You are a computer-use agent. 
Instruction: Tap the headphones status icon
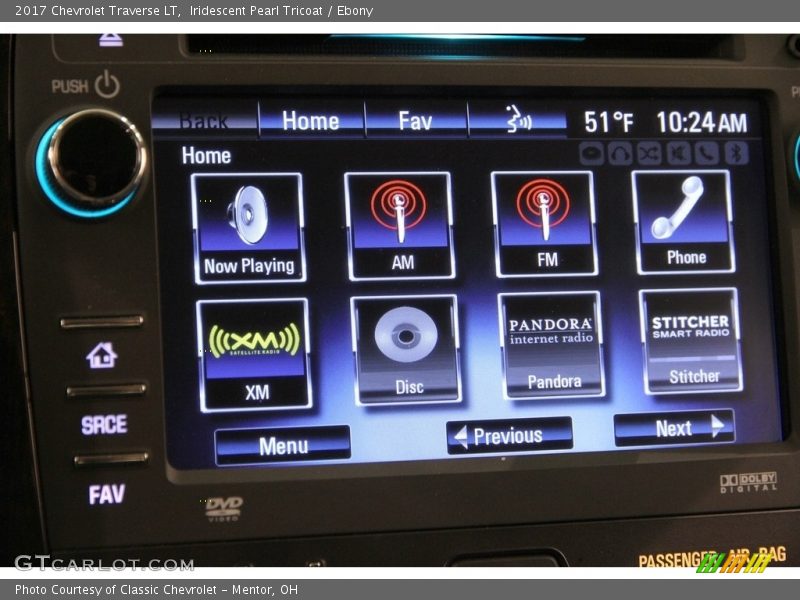(x=620, y=153)
